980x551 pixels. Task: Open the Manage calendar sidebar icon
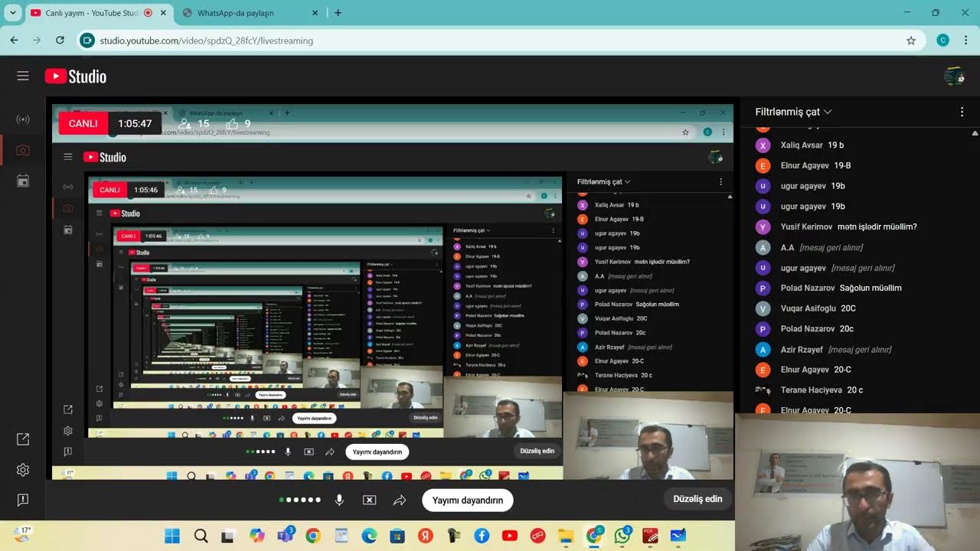pyautogui.click(x=23, y=181)
